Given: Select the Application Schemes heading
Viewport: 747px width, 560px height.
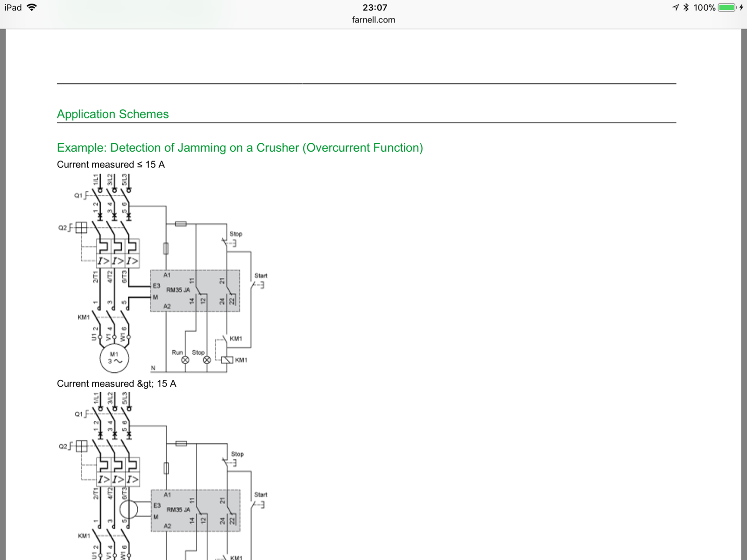Looking at the screenshot, I should 113,114.
